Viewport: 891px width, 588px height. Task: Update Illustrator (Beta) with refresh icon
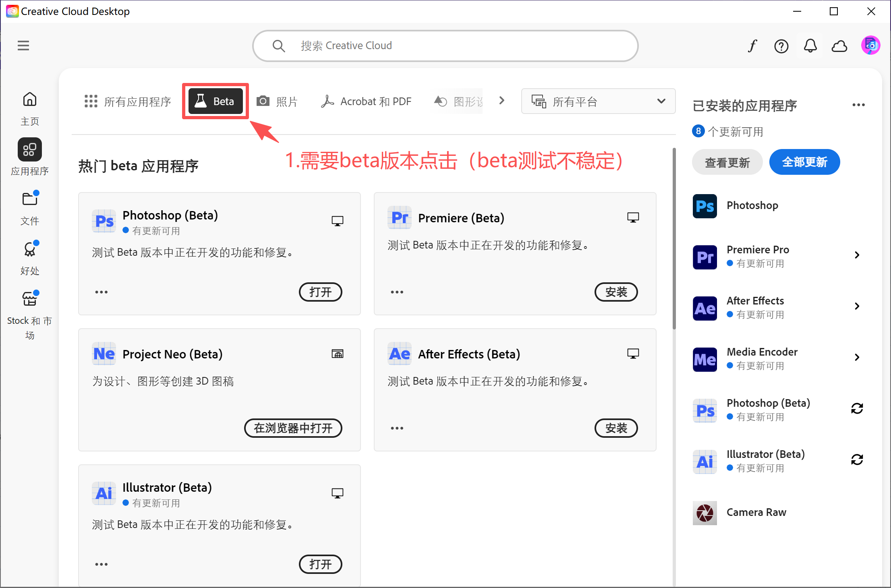tap(857, 460)
